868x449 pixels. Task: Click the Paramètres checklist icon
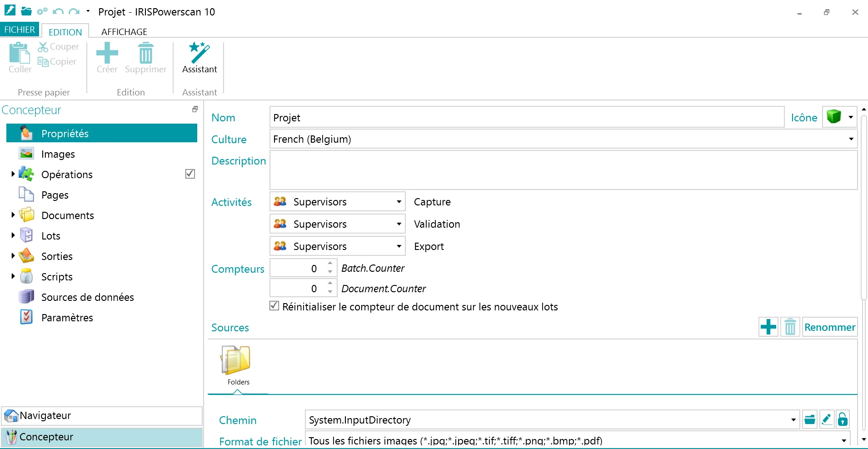click(26, 317)
